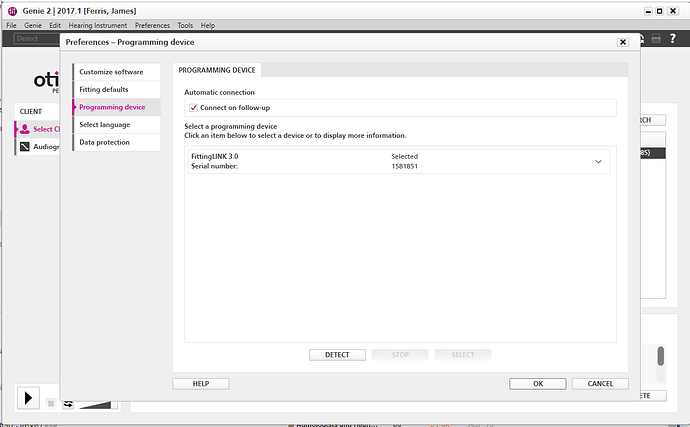Dismiss dialog with CANCEL button

coord(600,384)
